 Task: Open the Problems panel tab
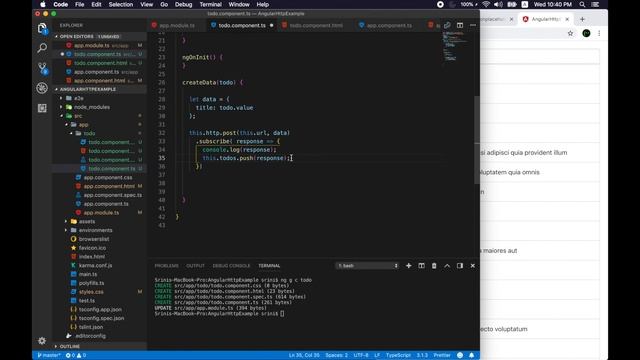167,266
